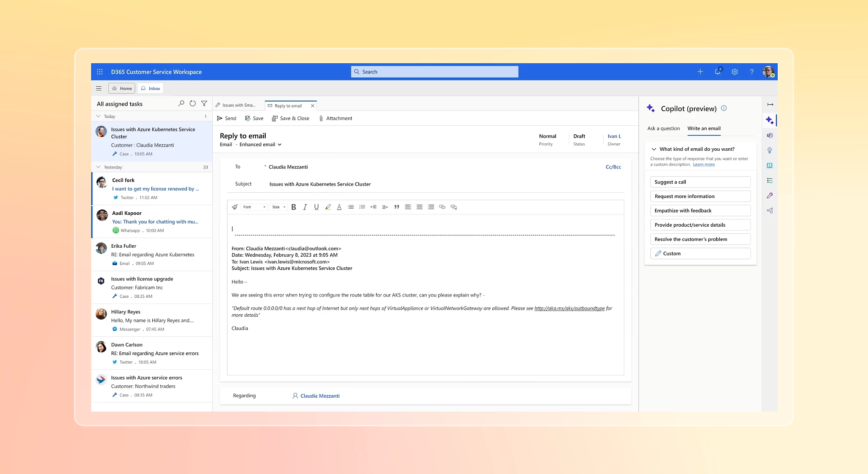The width and height of the screenshot is (868, 474).
Task: Click the Bold formatting icon
Action: [x=294, y=207]
